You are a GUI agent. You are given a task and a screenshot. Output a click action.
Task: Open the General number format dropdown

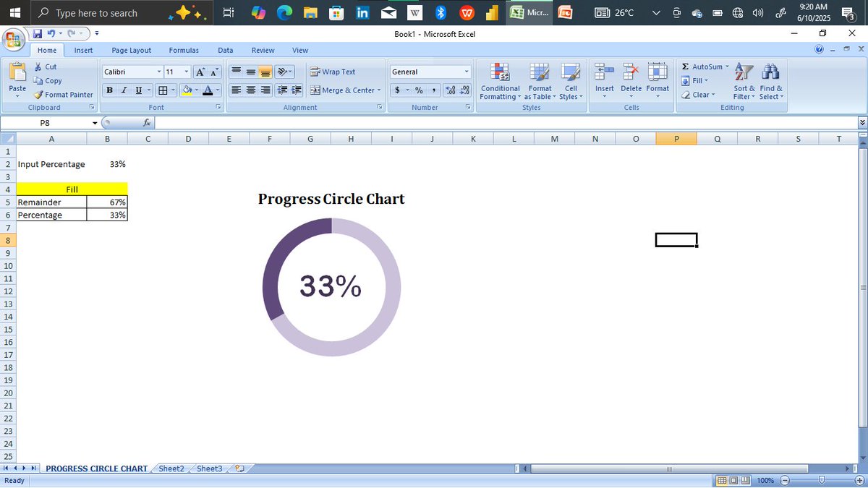click(467, 72)
